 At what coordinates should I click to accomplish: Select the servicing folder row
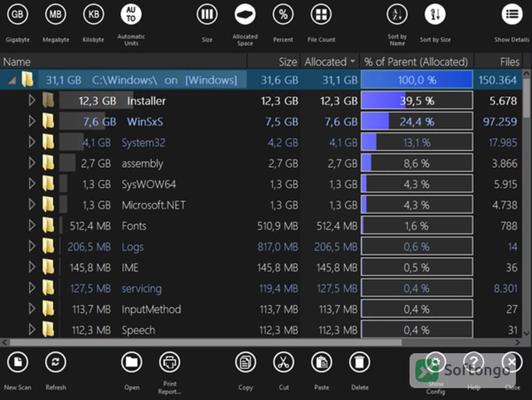[x=261, y=288]
